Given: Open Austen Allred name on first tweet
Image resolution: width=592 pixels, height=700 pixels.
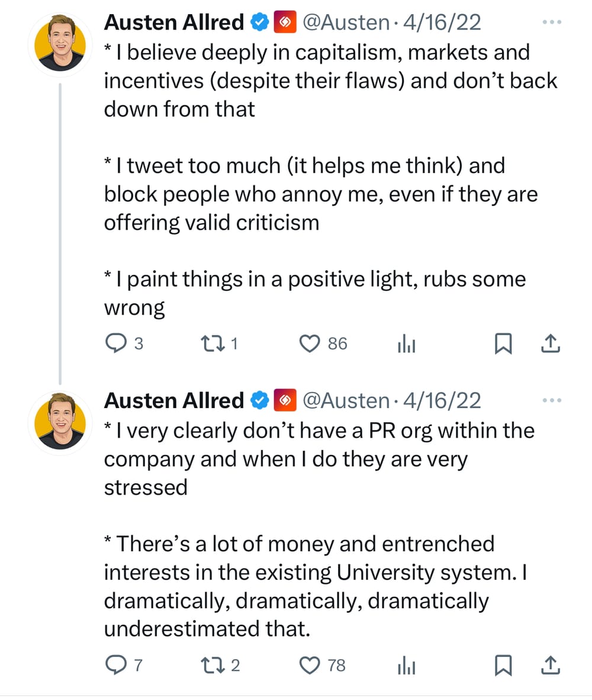Looking at the screenshot, I should pyautogui.click(x=174, y=23).
